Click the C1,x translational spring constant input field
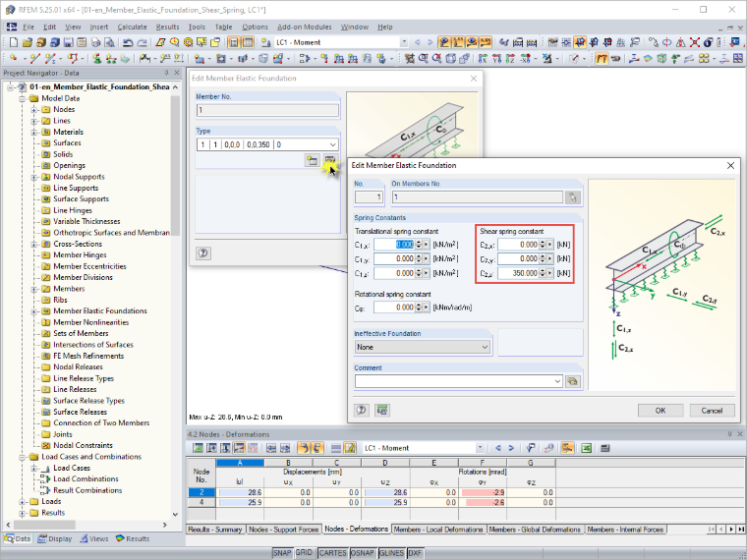The image size is (747, 560). point(394,245)
